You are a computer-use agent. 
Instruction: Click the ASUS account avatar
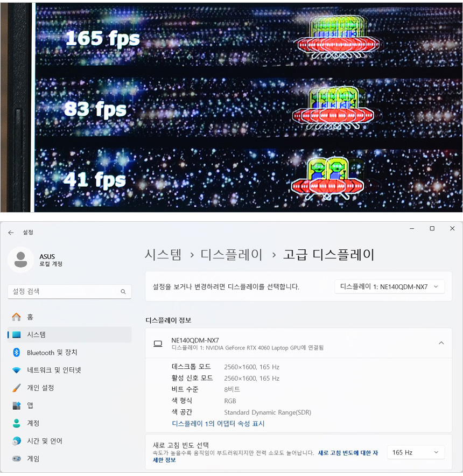(x=20, y=260)
